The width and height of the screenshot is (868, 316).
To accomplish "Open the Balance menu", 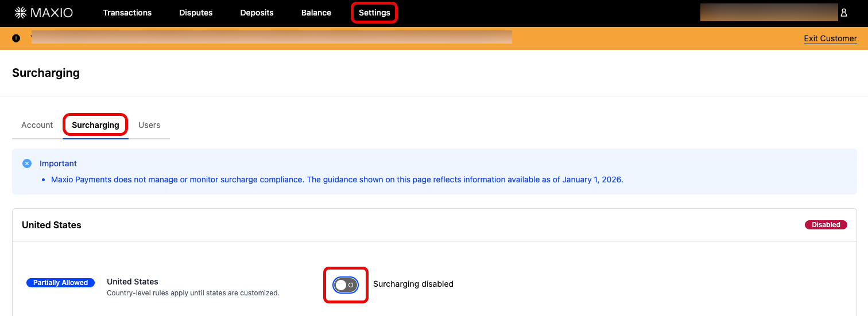I will pyautogui.click(x=316, y=13).
